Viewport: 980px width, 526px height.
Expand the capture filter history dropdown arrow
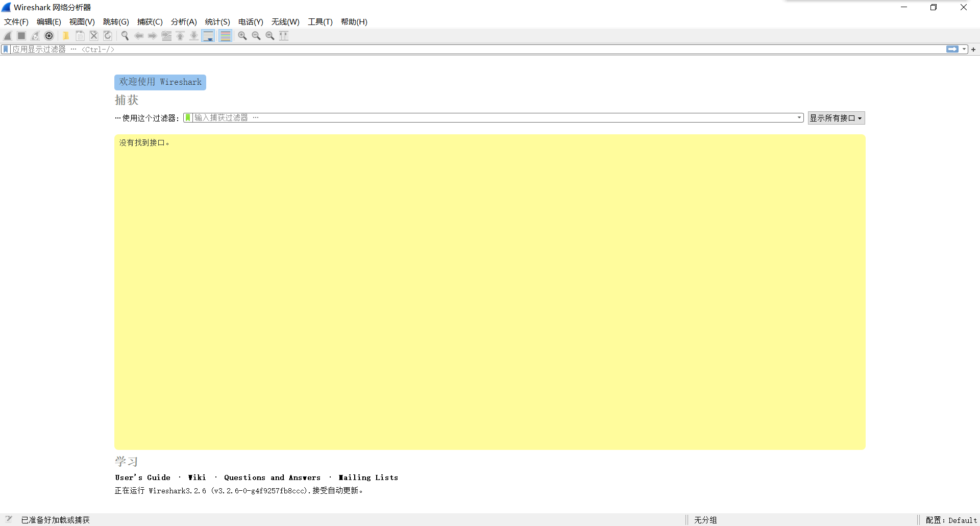coord(799,118)
